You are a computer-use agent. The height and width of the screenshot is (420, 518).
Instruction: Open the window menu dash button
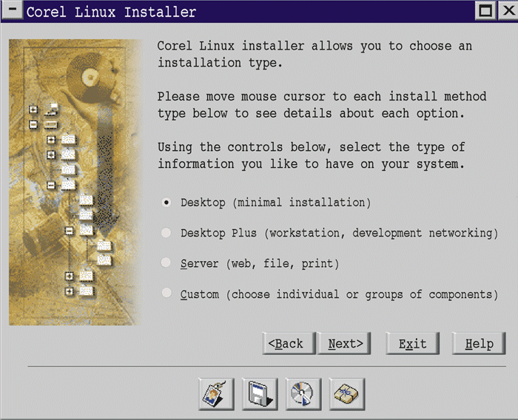pos(13,10)
